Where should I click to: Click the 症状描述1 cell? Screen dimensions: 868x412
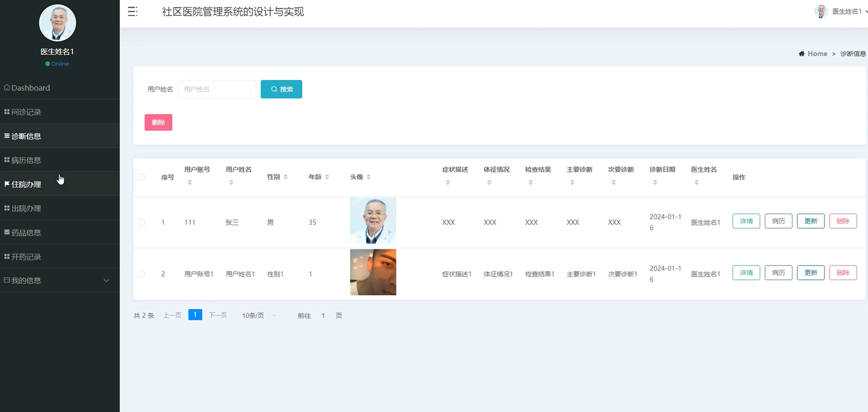457,274
